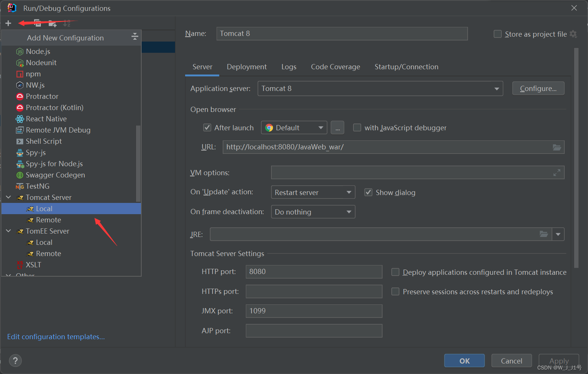This screenshot has height=374, width=588.
Task: Select Local under TomEE Server
Action: pyautogui.click(x=71, y=242)
